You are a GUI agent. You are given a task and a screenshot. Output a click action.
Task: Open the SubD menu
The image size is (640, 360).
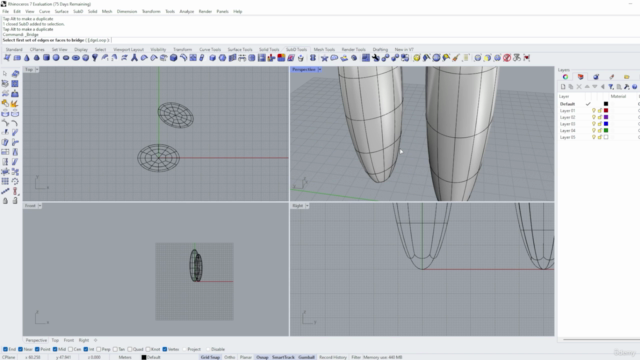pyautogui.click(x=78, y=11)
